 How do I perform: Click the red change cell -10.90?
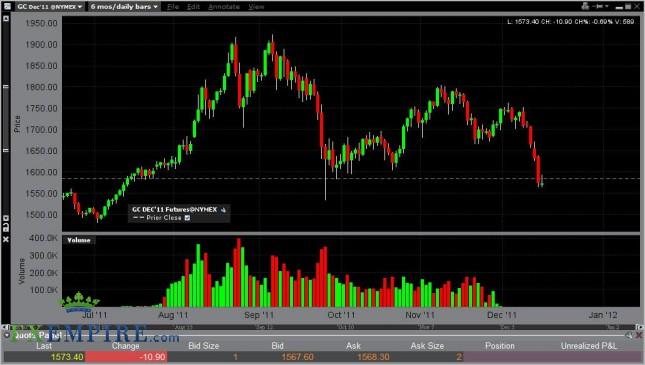[126, 357]
